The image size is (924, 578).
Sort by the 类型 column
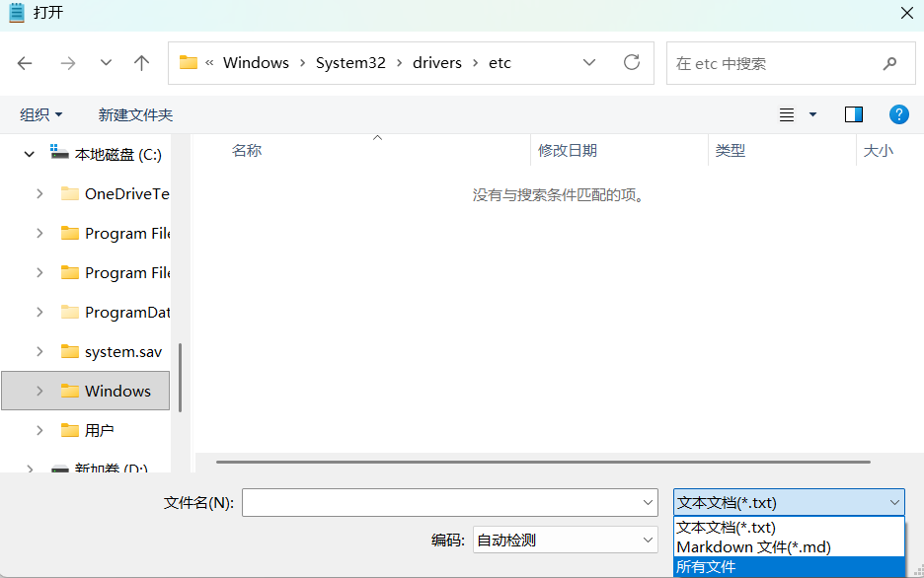(731, 151)
